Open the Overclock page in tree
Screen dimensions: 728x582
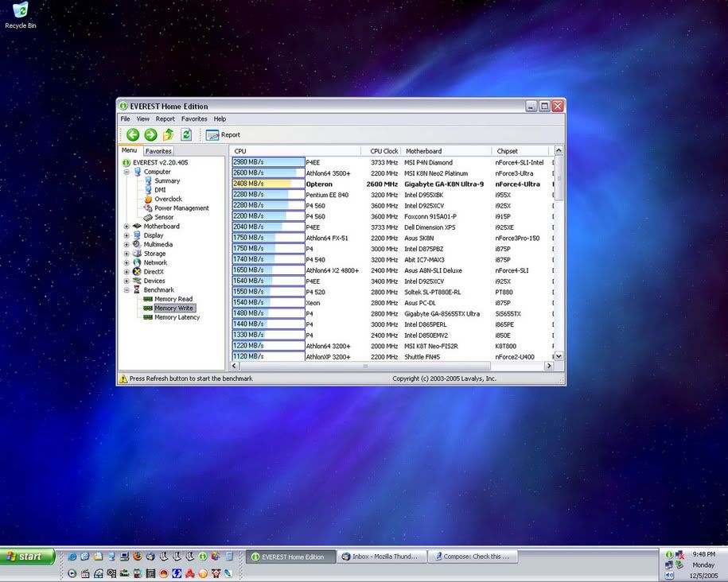(x=168, y=199)
